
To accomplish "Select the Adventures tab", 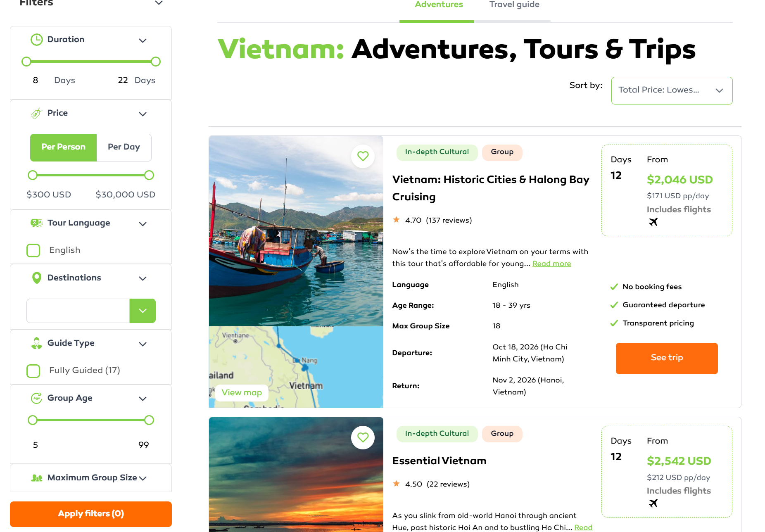I will coord(439,5).
